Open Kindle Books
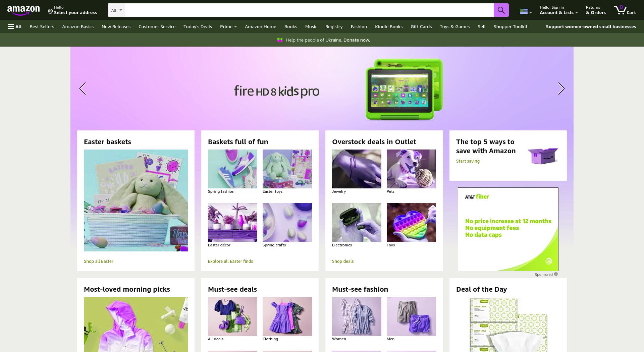 click(389, 26)
